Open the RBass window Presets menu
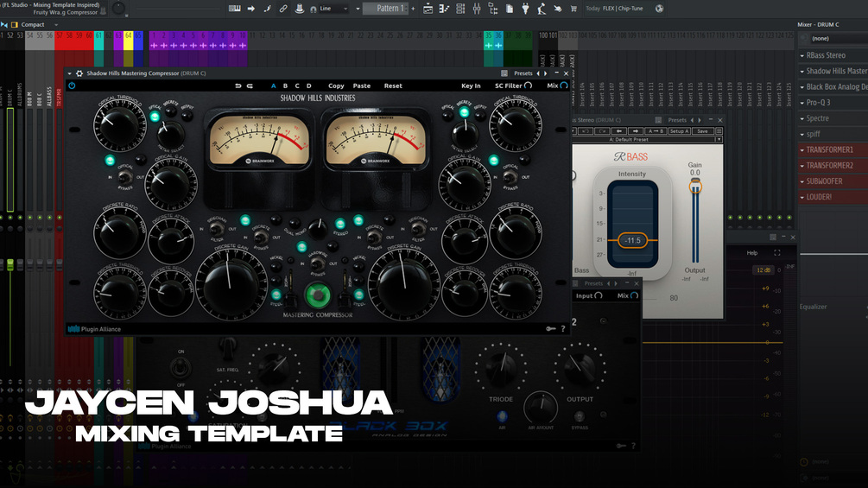868x488 pixels. [676, 120]
